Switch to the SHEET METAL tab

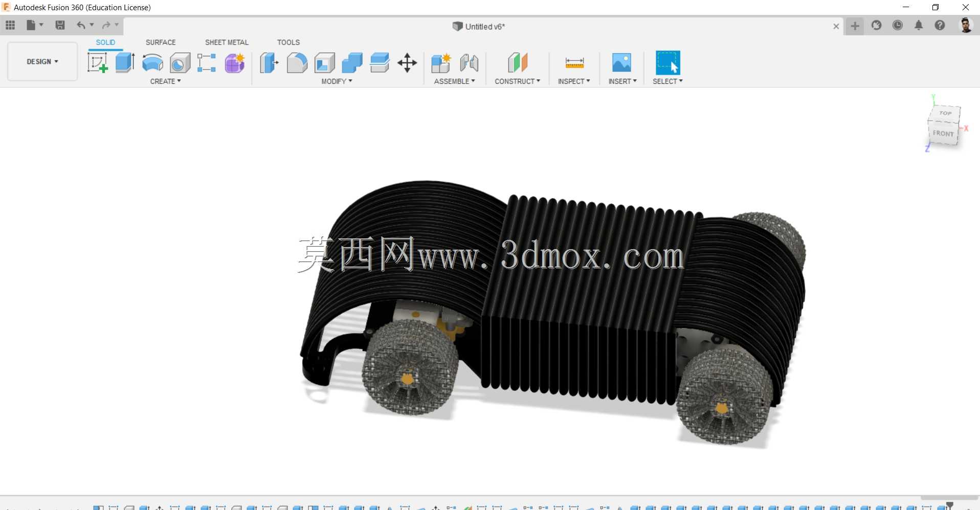[227, 42]
